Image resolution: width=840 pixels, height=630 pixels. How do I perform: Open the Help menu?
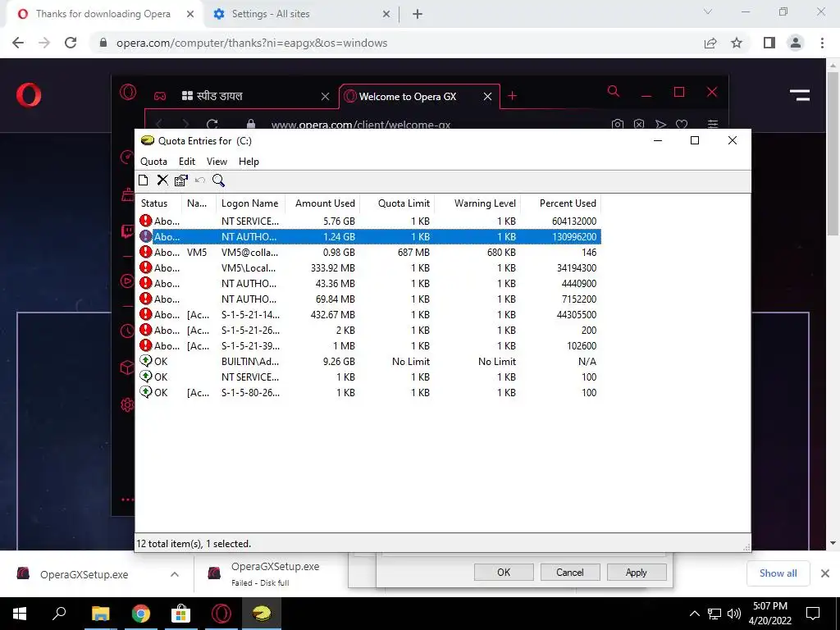click(249, 162)
